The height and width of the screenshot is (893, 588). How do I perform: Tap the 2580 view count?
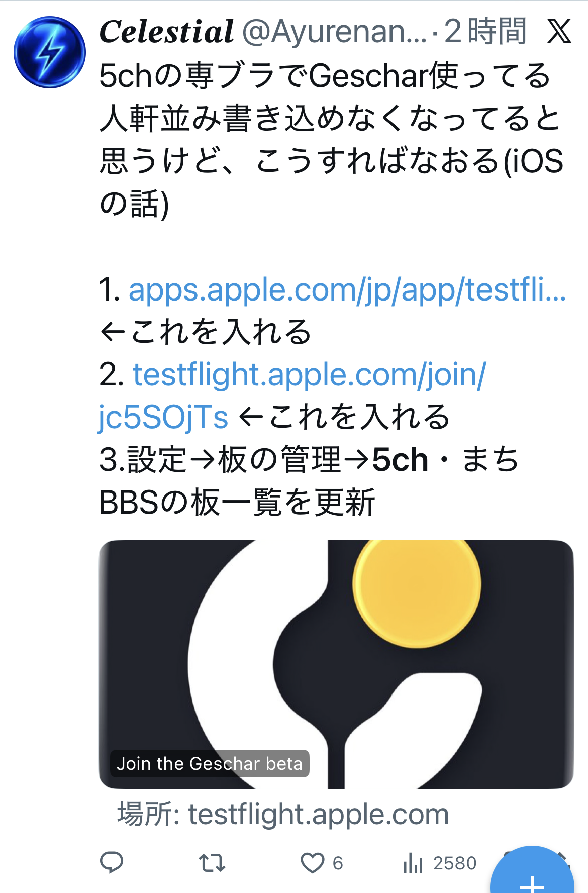pyautogui.click(x=455, y=863)
